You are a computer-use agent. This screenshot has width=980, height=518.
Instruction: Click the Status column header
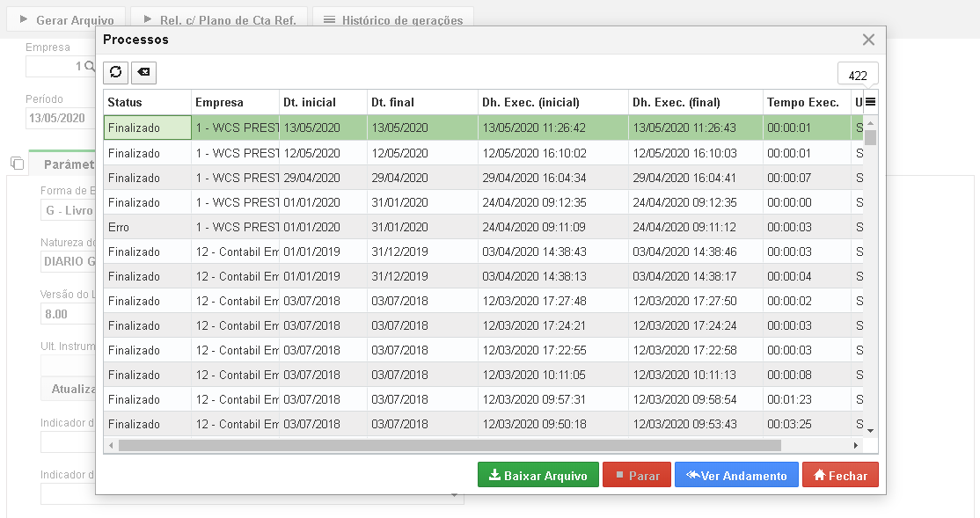pos(147,103)
